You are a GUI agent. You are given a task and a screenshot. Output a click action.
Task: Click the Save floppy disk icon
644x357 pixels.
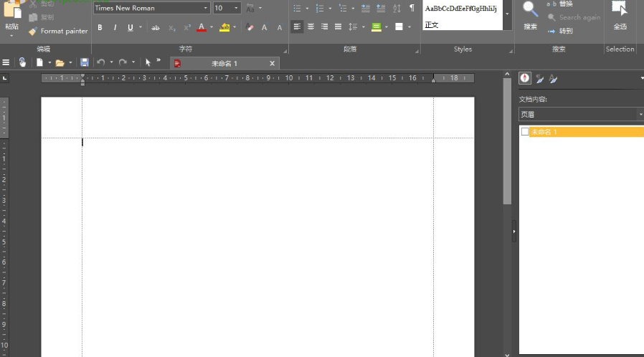85,63
